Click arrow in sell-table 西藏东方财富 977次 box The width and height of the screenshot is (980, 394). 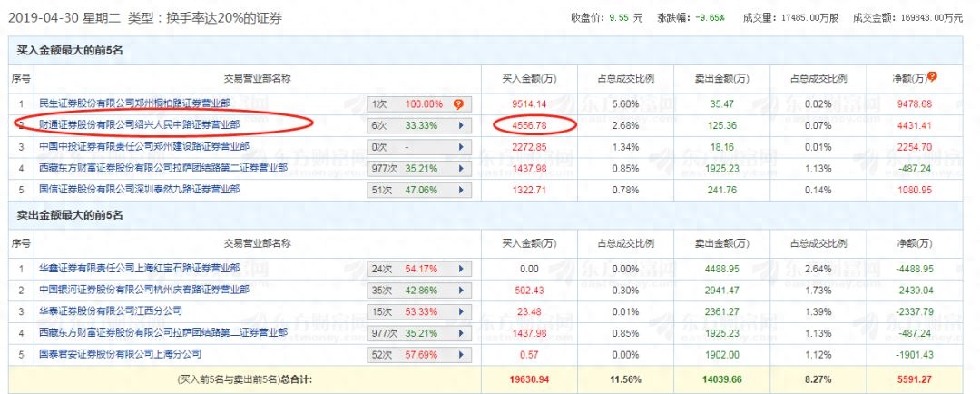(x=461, y=332)
